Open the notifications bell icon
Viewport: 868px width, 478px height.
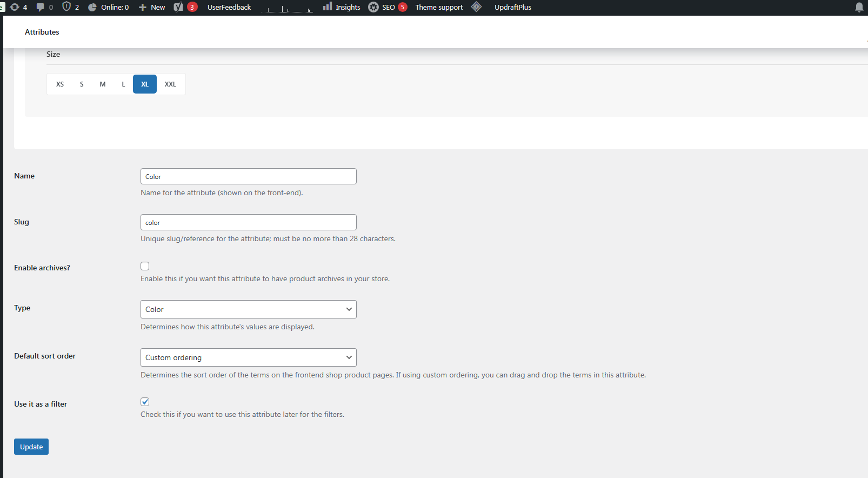pos(859,7)
